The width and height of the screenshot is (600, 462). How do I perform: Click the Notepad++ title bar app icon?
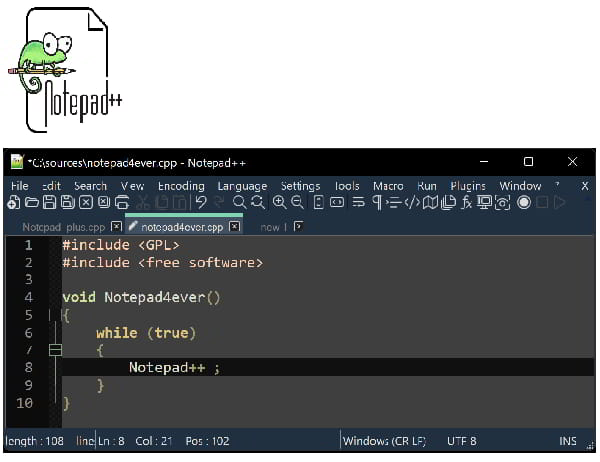coord(17,162)
